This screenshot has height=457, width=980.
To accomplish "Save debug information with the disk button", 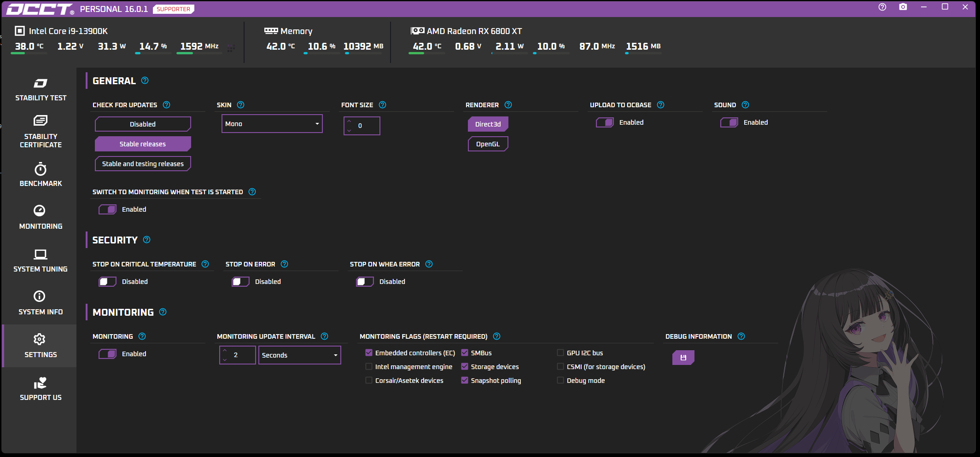I will [683, 358].
